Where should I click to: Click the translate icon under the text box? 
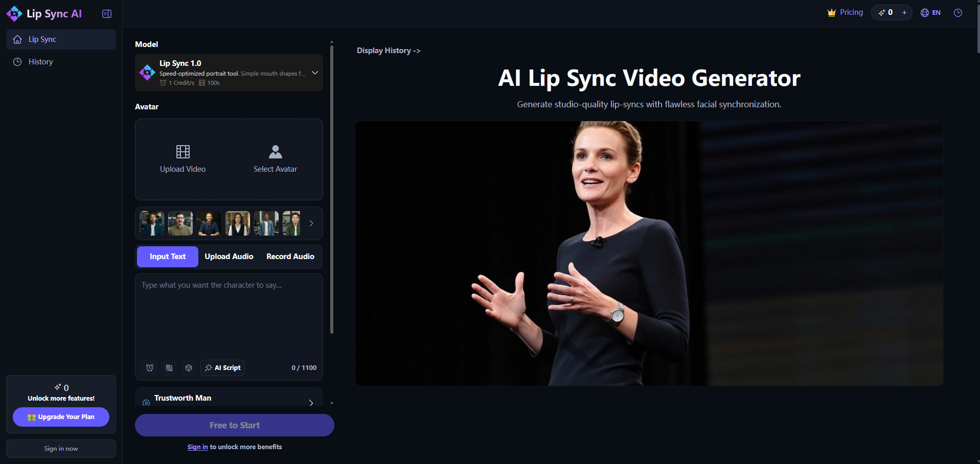pyautogui.click(x=169, y=368)
